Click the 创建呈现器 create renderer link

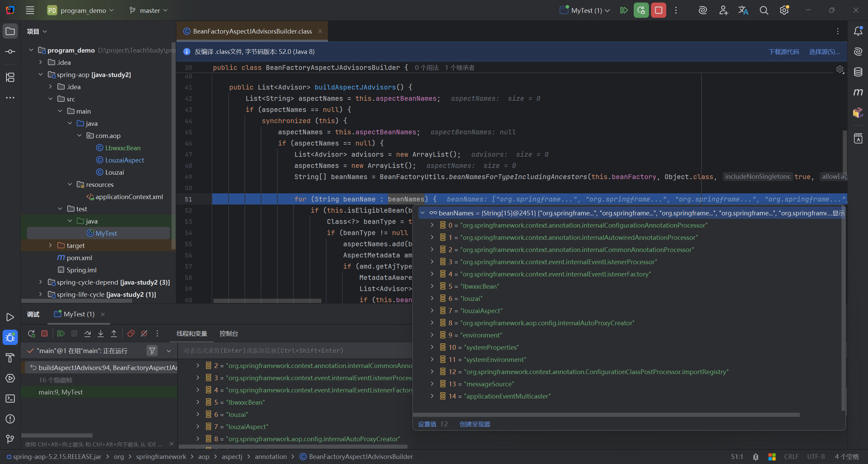tap(475, 424)
